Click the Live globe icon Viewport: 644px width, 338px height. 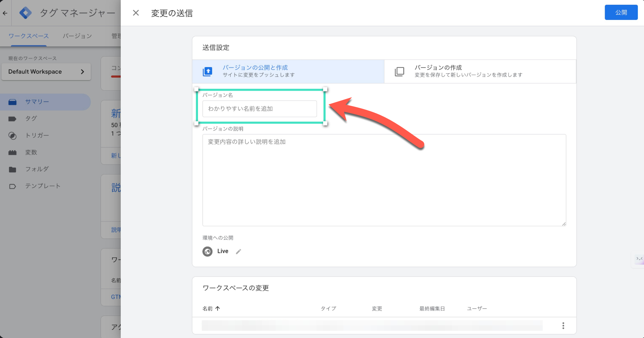click(x=207, y=251)
